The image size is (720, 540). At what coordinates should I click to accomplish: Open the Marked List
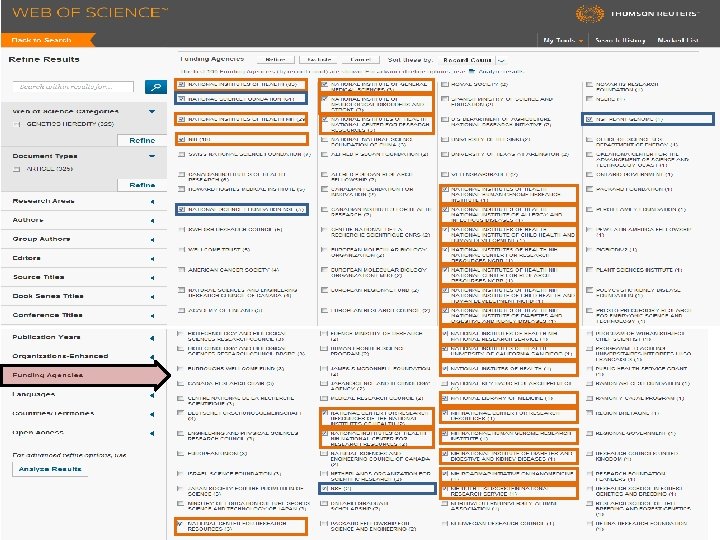678,40
